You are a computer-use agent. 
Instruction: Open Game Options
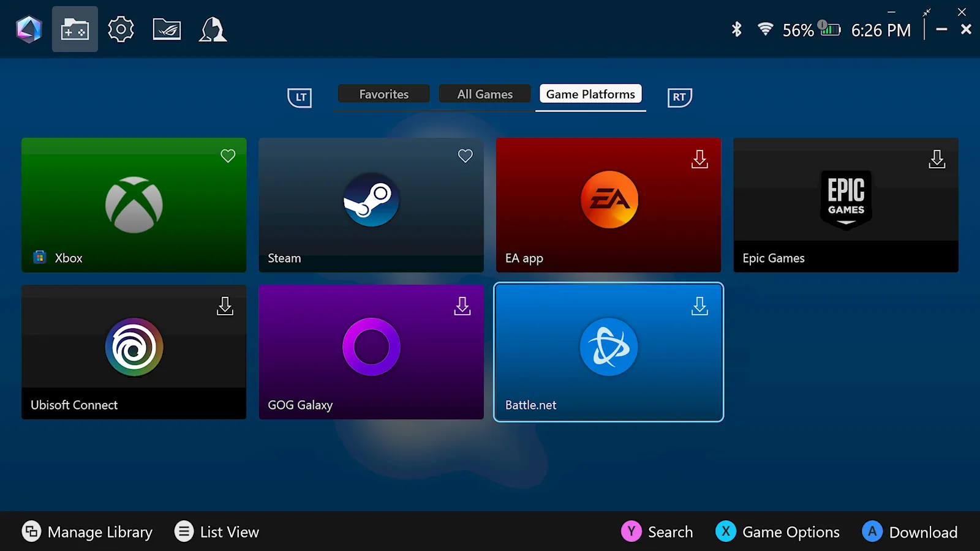[x=778, y=531]
